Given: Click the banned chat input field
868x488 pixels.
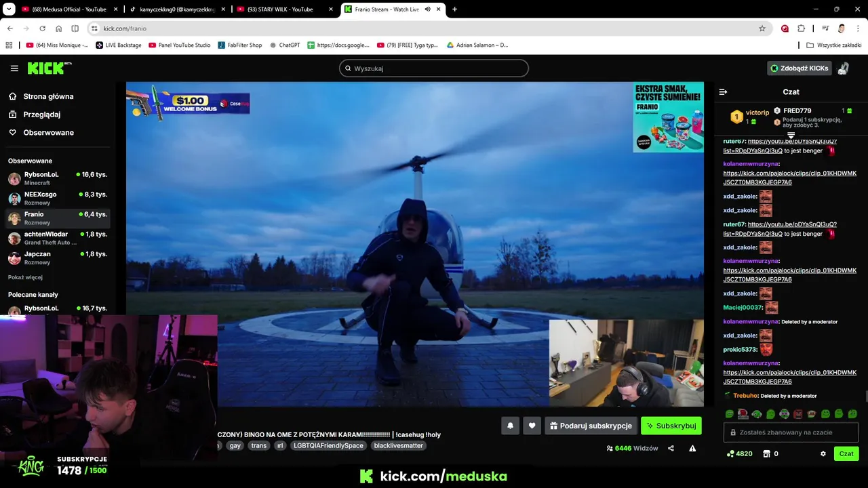Looking at the screenshot, I should [791, 432].
